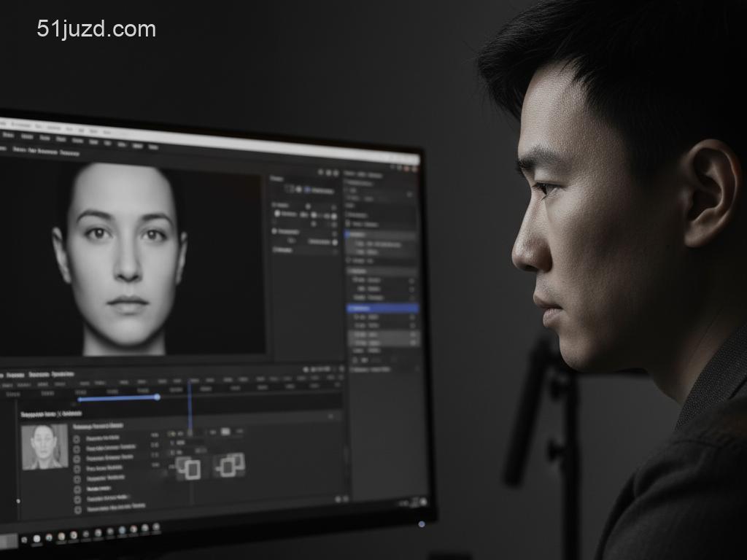This screenshot has width=747, height=560.
Task: Click the left overlapping-squares icon in the lower panel
Action: pyautogui.click(x=188, y=468)
